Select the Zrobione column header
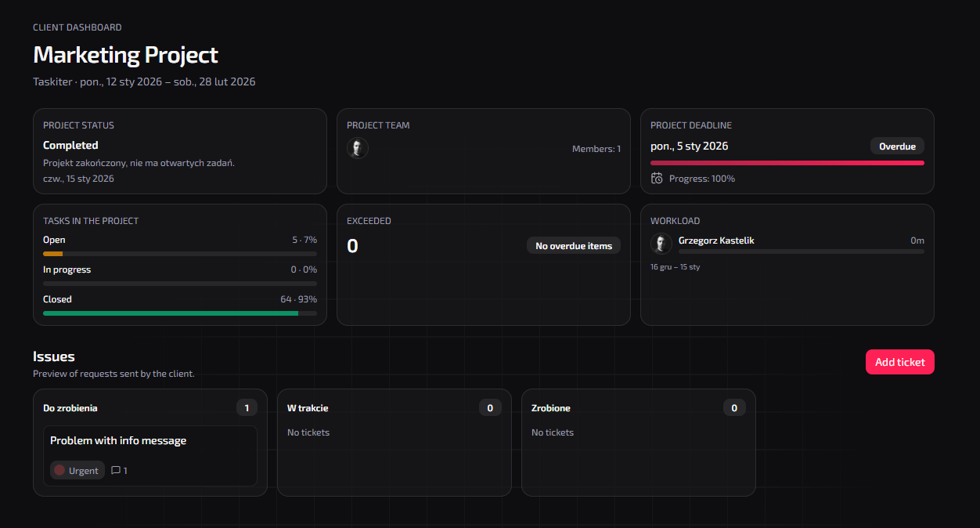The height and width of the screenshot is (528, 980). (x=550, y=407)
